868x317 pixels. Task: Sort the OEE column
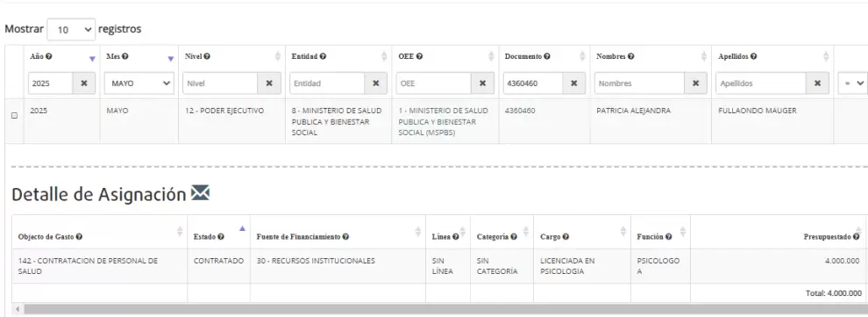[491, 56]
